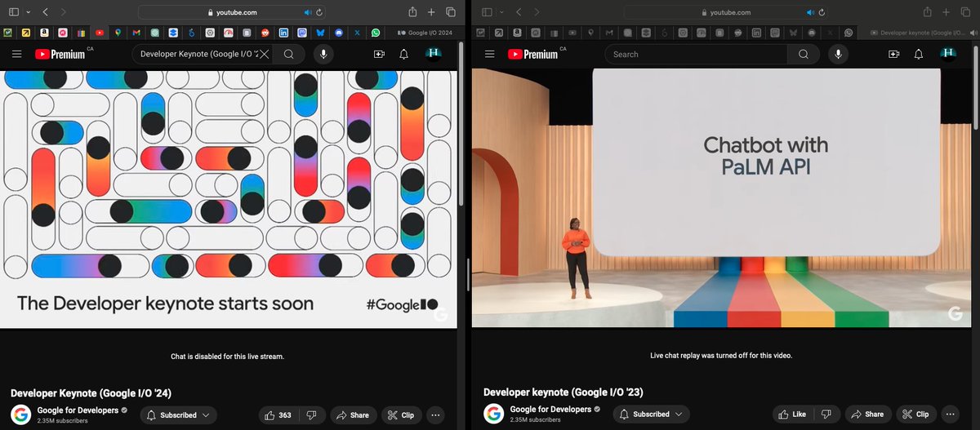Clear the search text in left window
Viewport: 980px width, 430px height.
264,54
